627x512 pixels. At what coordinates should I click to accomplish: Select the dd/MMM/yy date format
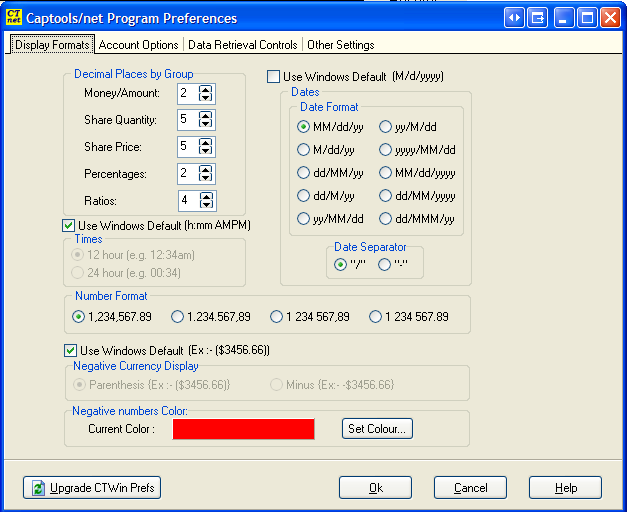(385, 219)
